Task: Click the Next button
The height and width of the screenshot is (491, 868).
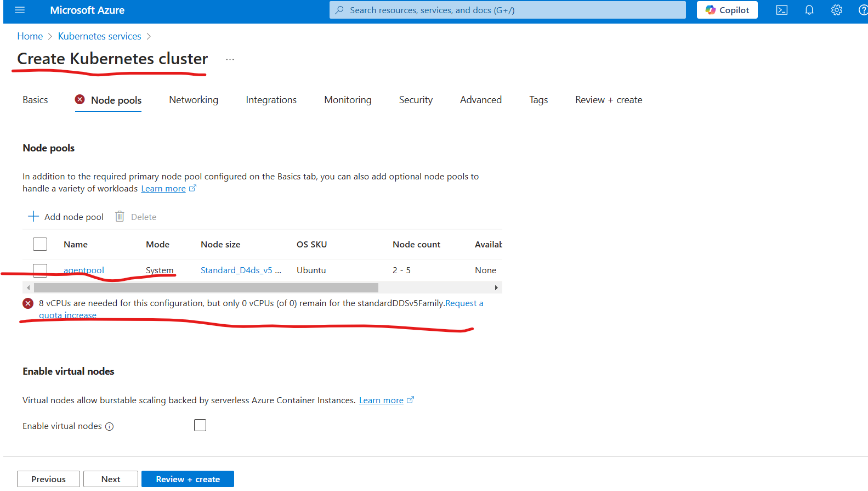Action: pyautogui.click(x=111, y=479)
